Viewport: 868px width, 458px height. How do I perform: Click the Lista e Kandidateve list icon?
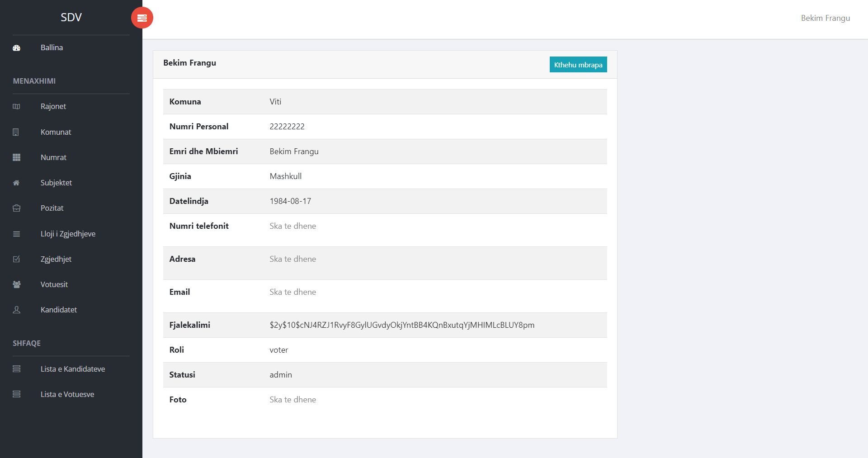16,369
